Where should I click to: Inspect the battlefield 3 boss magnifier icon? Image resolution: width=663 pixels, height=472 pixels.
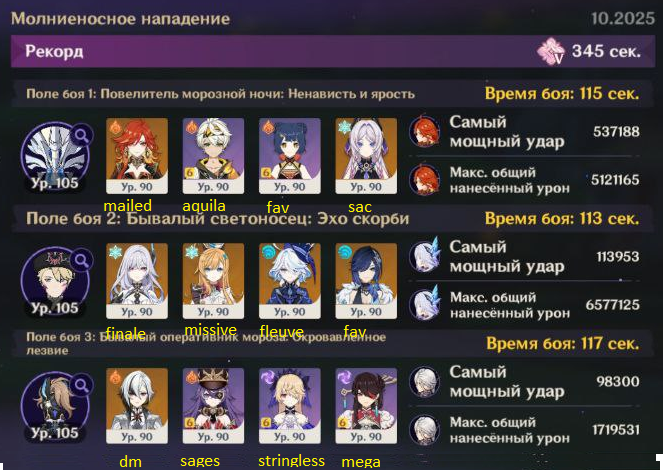[82, 385]
